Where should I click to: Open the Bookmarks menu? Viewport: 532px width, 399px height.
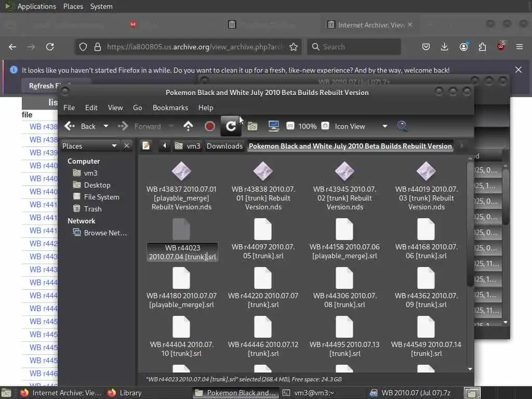pos(170,108)
